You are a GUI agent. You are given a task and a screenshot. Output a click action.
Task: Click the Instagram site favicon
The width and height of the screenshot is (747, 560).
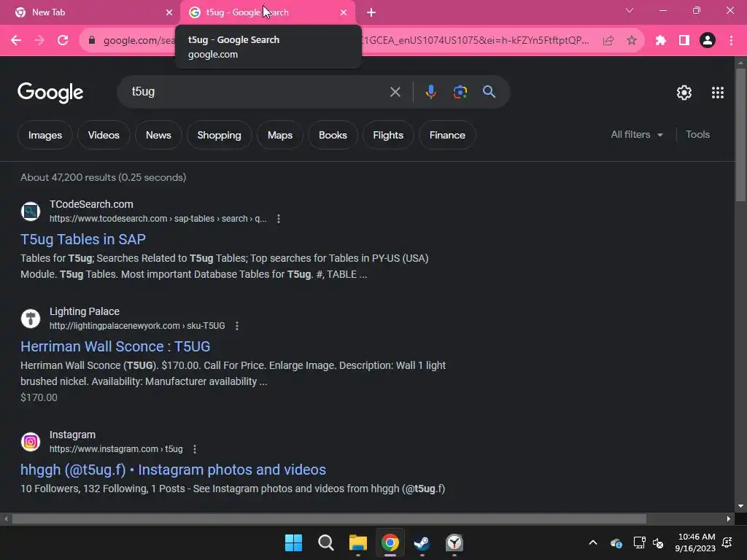tap(31, 442)
